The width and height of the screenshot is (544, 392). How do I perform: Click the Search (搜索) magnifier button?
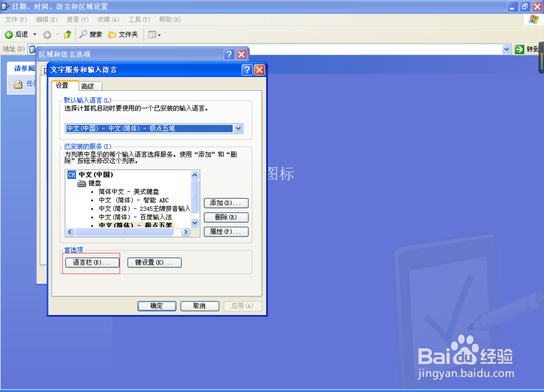coord(90,34)
